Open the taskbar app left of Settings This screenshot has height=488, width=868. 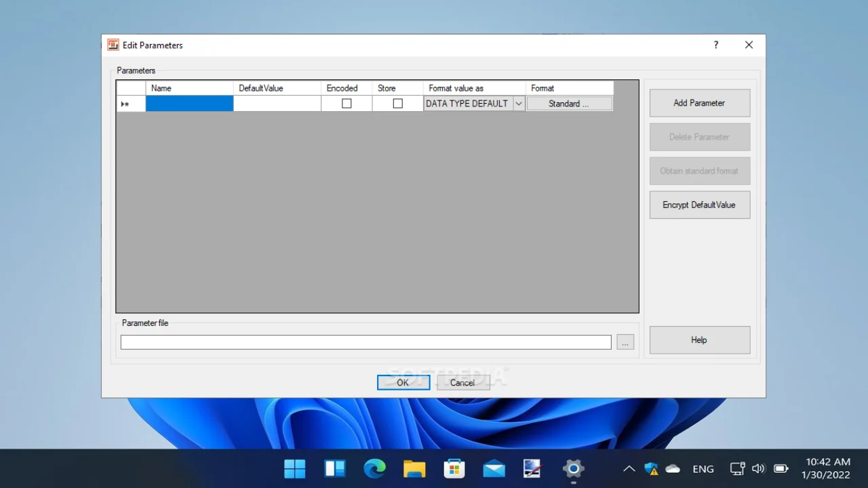click(x=533, y=468)
